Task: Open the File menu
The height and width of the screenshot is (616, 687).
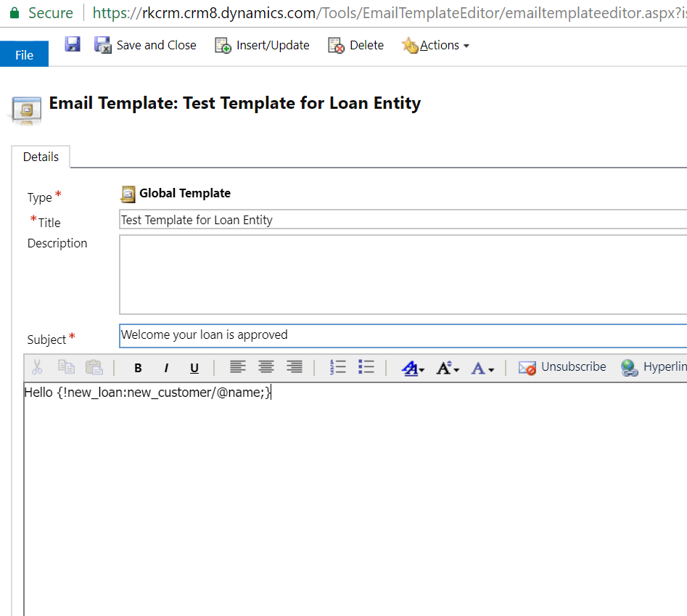Action: point(24,54)
